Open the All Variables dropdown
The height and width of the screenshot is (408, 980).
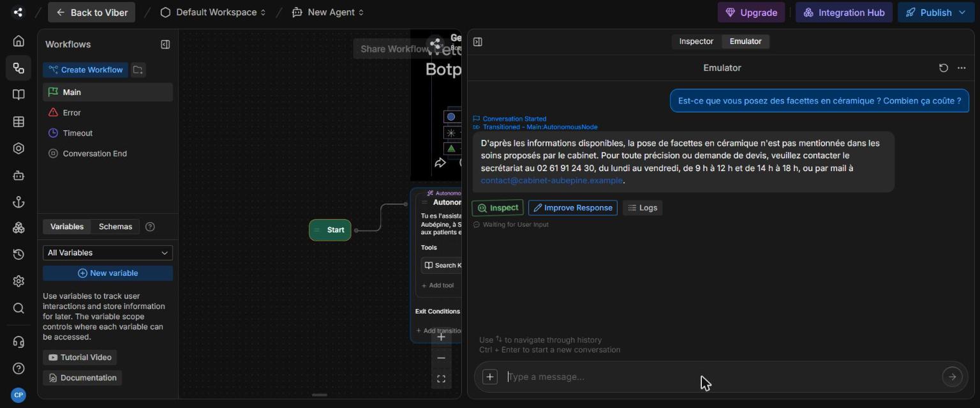(x=108, y=253)
